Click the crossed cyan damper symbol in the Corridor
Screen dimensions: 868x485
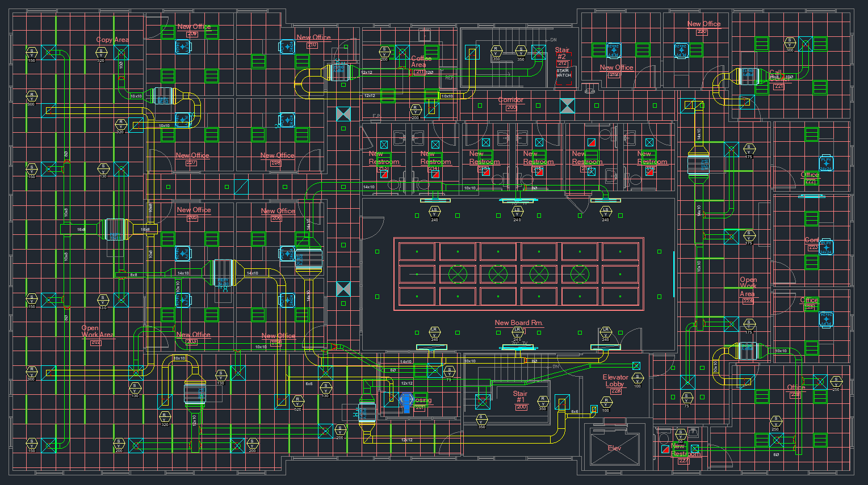(567, 106)
